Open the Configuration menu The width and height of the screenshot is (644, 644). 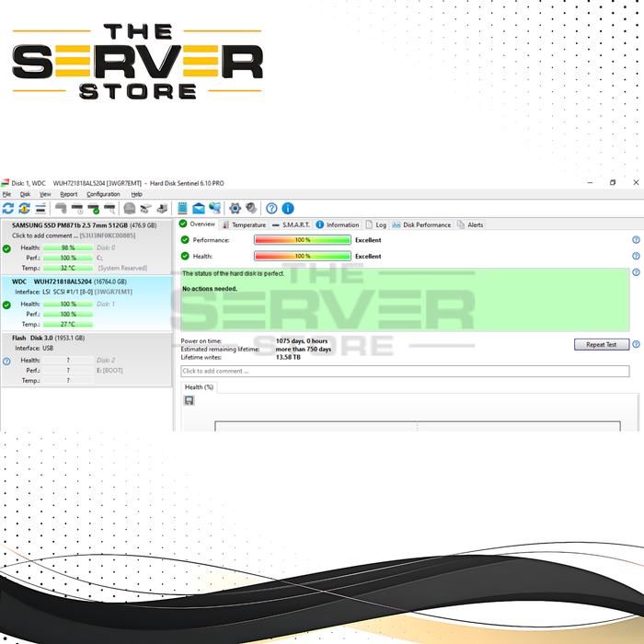[x=103, y=194]
